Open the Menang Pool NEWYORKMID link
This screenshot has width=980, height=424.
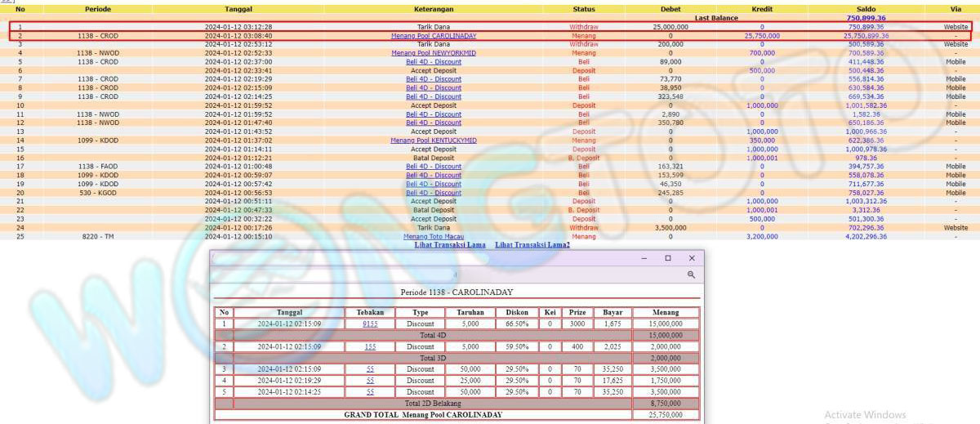click(x=434, y=53)
